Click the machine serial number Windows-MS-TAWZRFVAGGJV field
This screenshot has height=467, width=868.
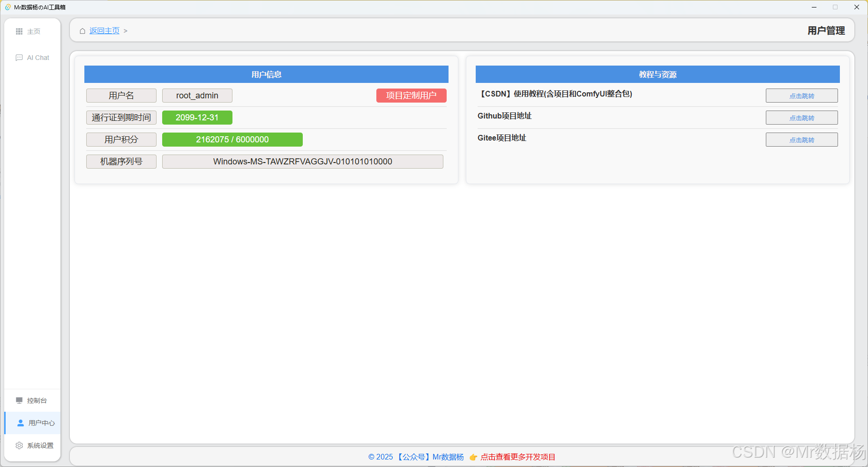click(x=302, y=162)
